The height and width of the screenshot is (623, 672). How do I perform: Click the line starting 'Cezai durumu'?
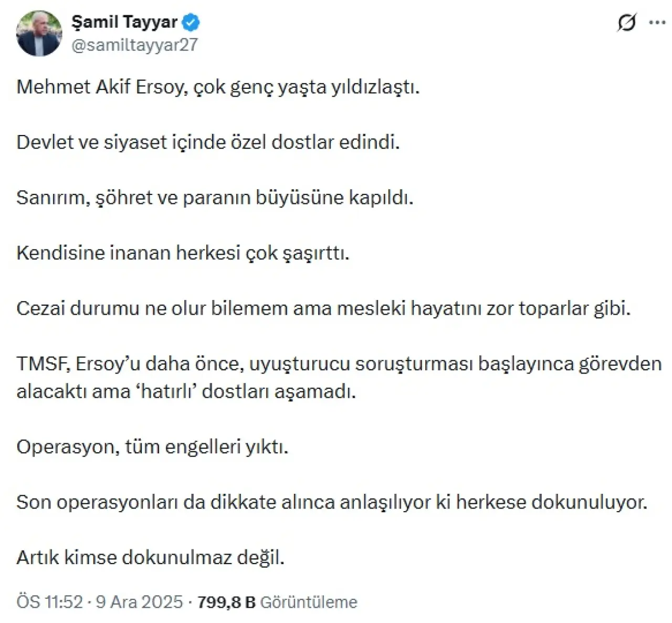tap(323, 308)
